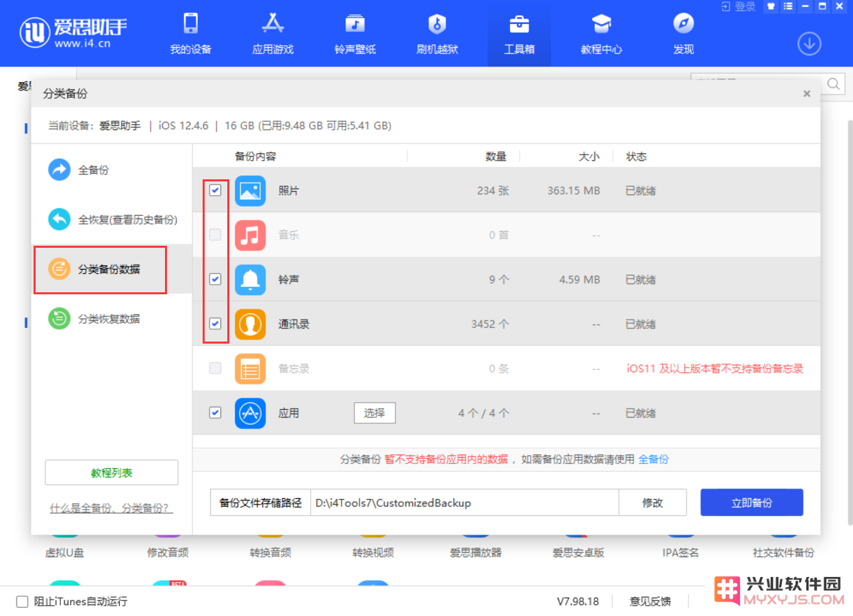Image resolution: width=853 pixels, height=616 pixels.
Task: Click IPA签名 tool in background window
Action: point(680,553)
